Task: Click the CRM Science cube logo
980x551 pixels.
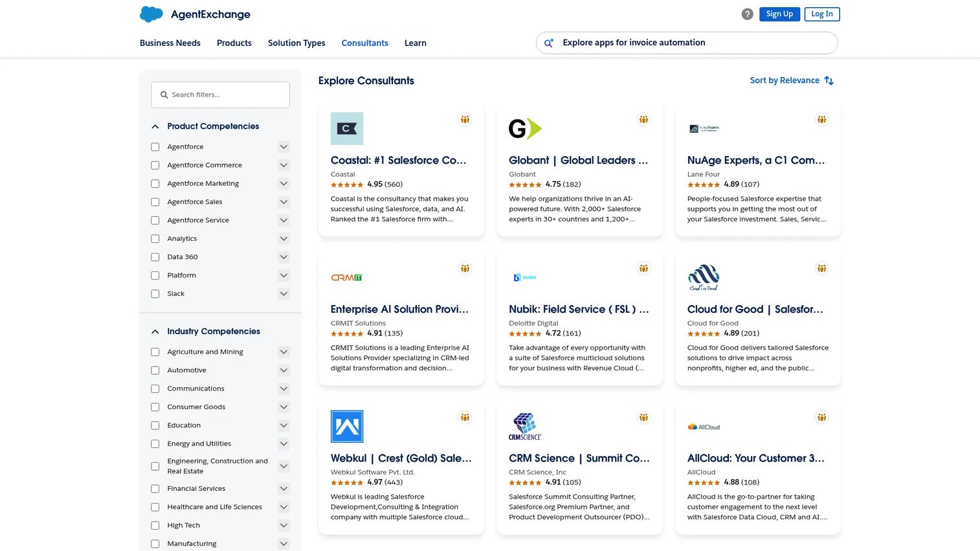Action: pos(525,426)
